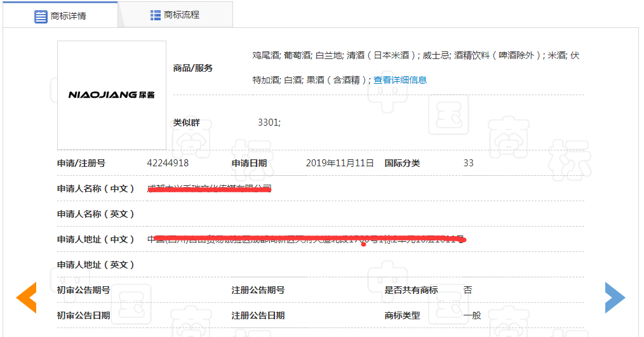
Task: Click the 初审公告期号 label
Action: pyautogui.click(x=83, y=290)
